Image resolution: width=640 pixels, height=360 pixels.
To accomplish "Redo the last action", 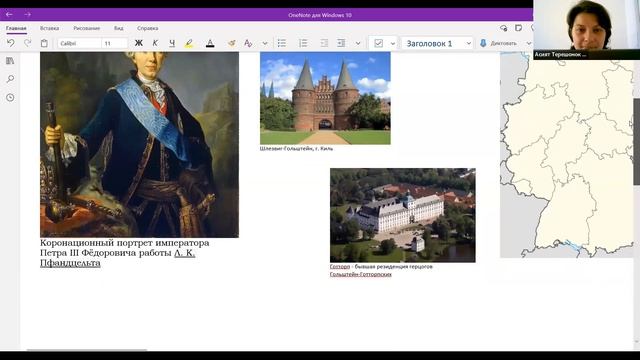I will click(27, 43).
